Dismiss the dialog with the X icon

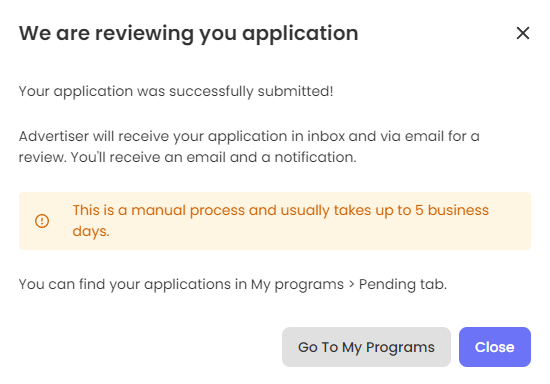point(523,33)
